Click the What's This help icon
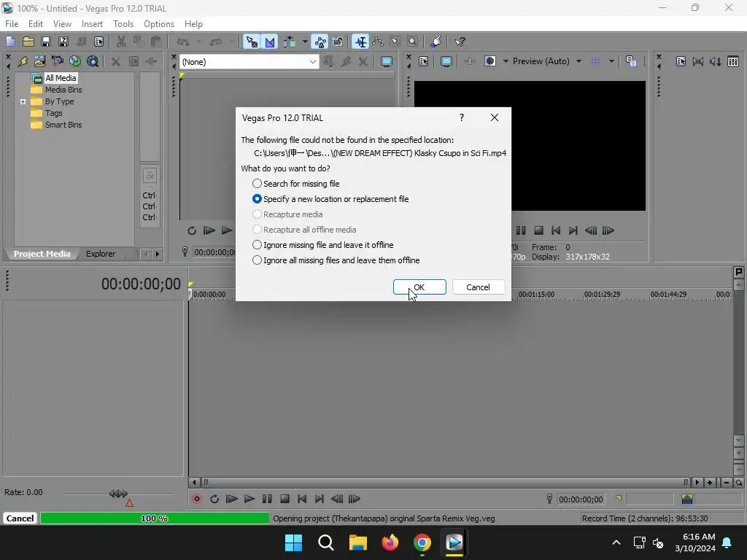Screen dimensions: 747x560 click(x=460, y=42)
